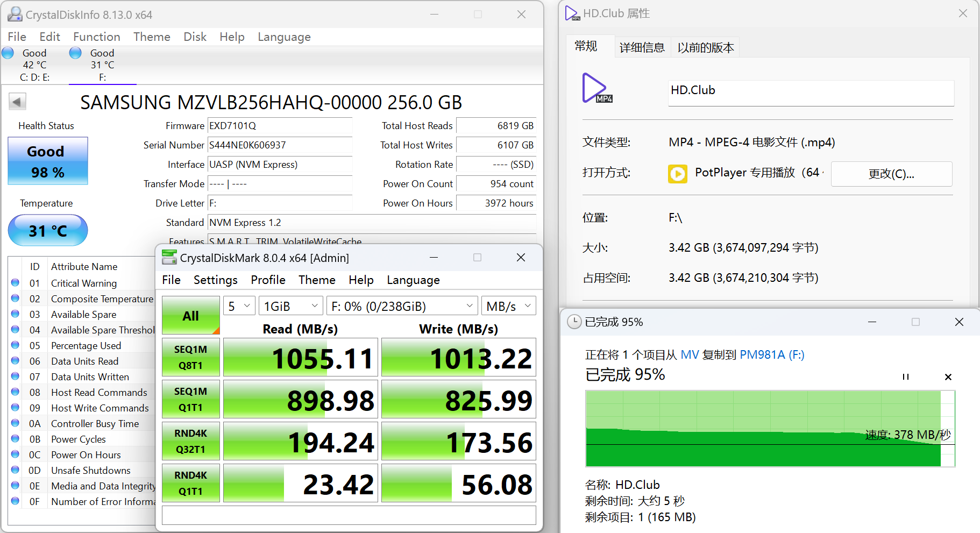
Task: Click the copy progress speed graph
Action: (770, 429)
